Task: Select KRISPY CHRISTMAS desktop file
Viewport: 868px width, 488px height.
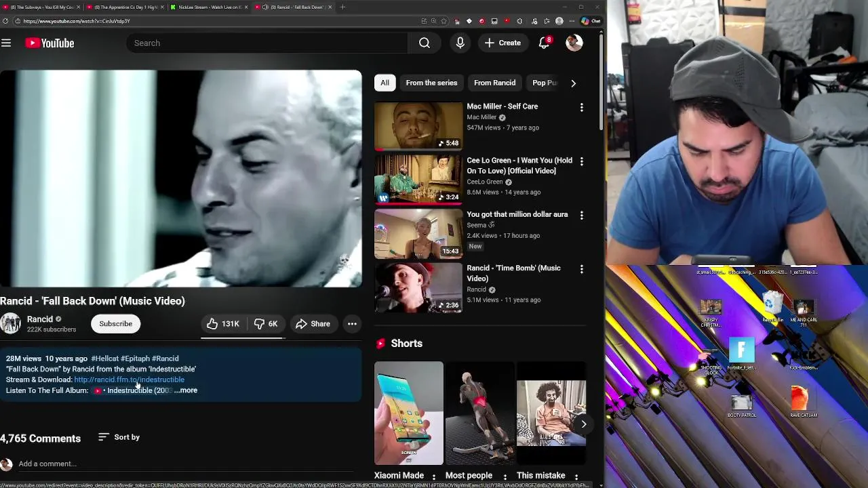Action: click(x=711, y=312)
